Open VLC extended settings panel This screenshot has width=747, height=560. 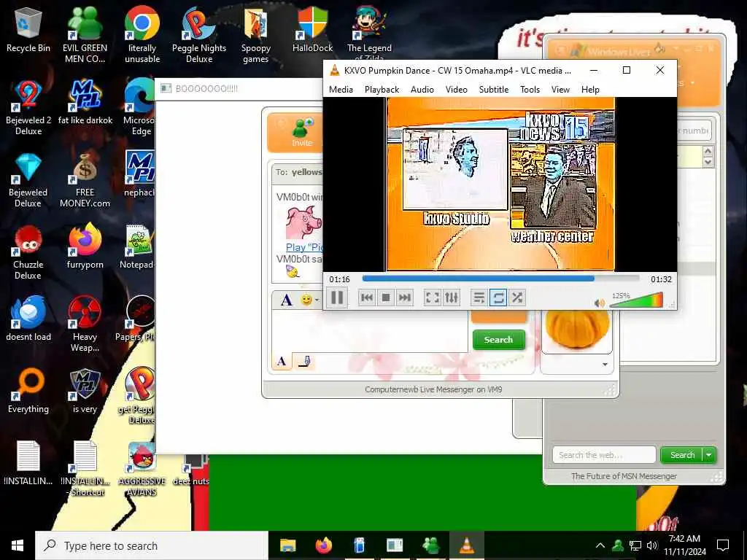pos(451,297)
